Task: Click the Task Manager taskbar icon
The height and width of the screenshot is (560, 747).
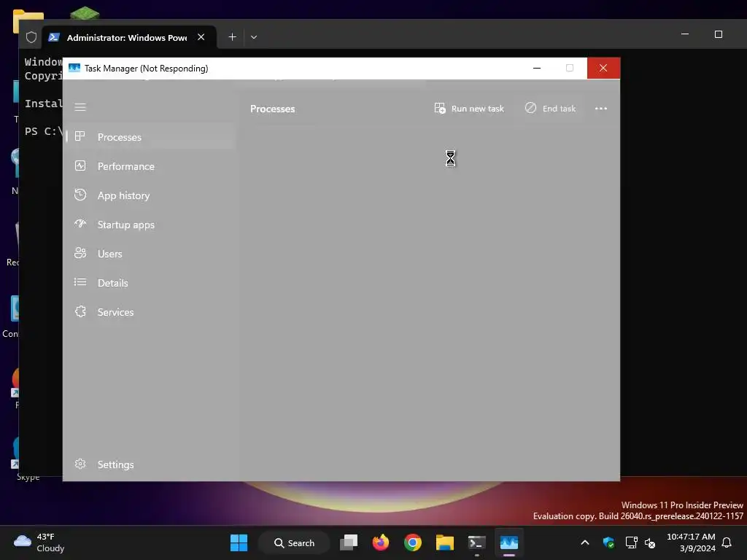Action: pyautogui.click(x=508, y=542)
